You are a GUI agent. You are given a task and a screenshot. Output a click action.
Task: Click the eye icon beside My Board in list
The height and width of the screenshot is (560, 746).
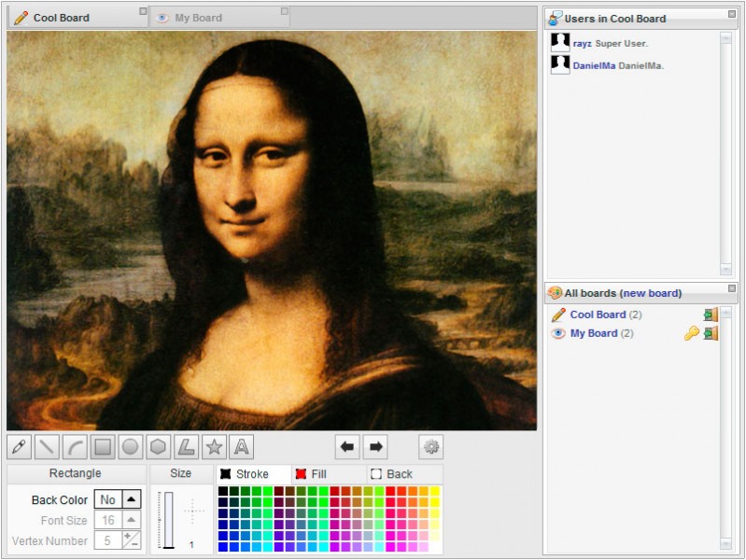(558, 333)
